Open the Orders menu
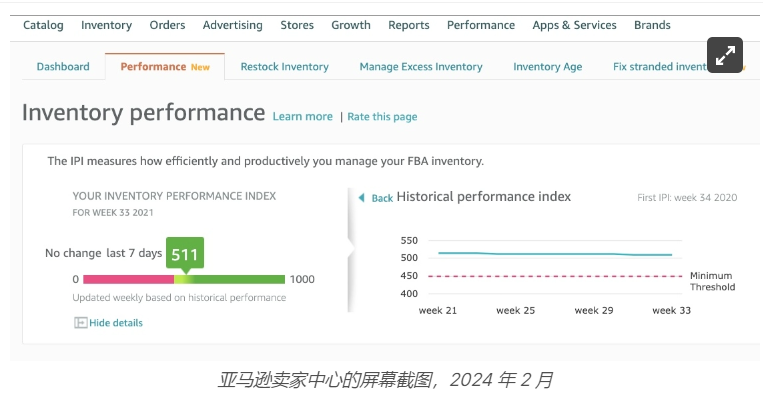The width and height of the screenshot is (763, 403). (x=167, y=25)
